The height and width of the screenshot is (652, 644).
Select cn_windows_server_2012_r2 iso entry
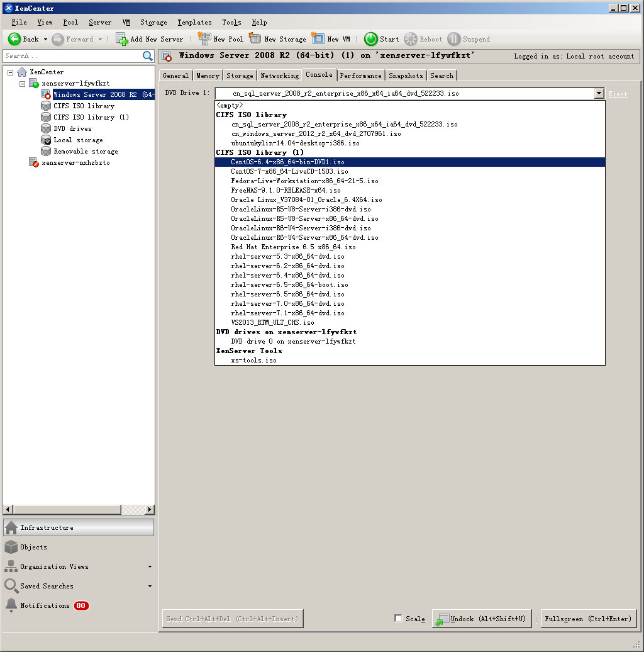(409, 133)
